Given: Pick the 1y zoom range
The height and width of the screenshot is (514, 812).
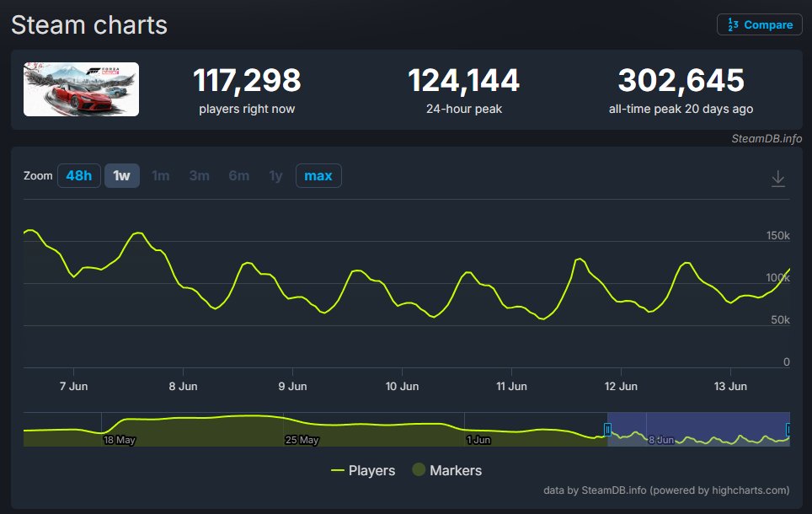Looking at the screenshot, I should [275, 175].
